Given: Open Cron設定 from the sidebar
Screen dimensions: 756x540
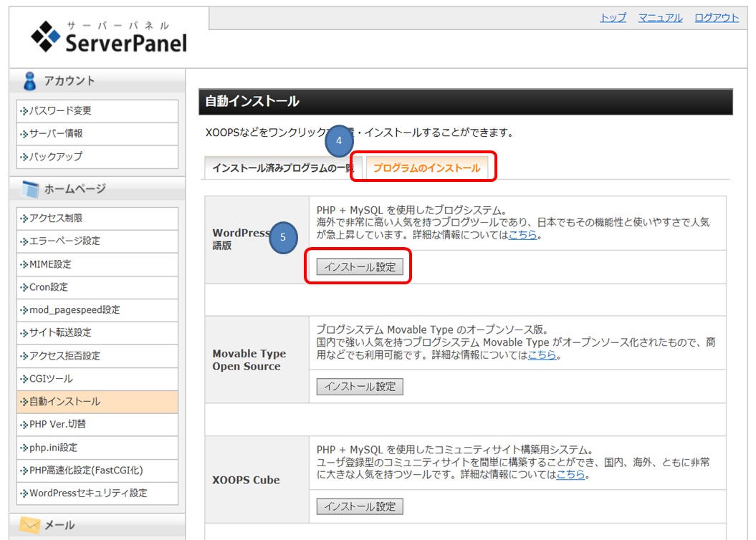Looking at the screenshot, I should (x=49, y=287).
